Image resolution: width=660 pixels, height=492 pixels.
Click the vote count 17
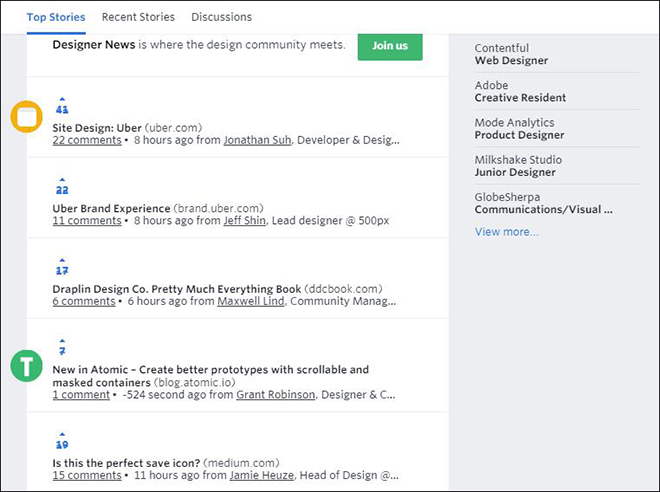(x=62, y=271)
